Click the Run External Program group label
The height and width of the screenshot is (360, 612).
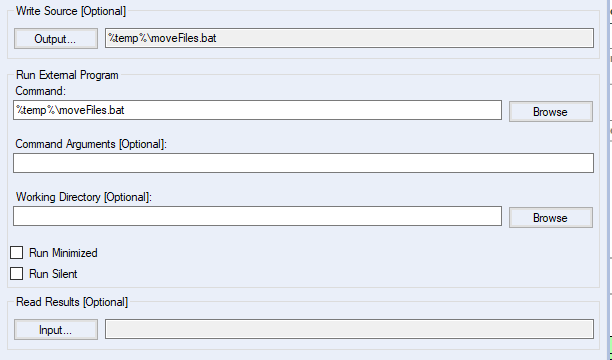coord(67,75)
